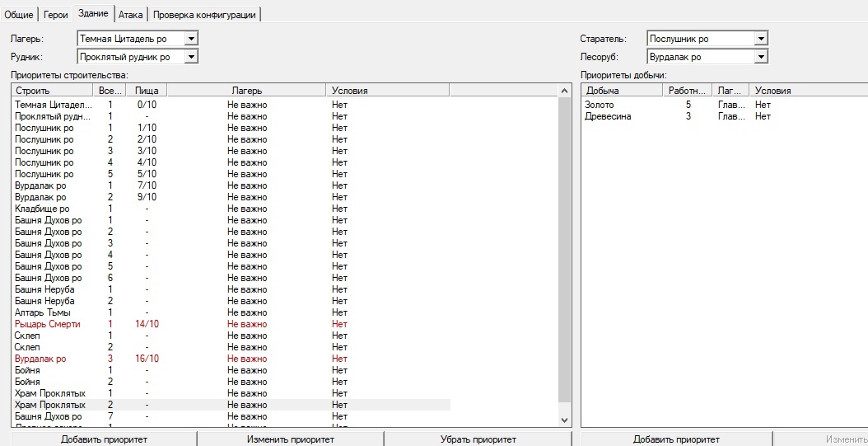Screen dimensions: 868x446
Task: Click the construction list scrollbar thumb
Action: click(x=565, y=251)
